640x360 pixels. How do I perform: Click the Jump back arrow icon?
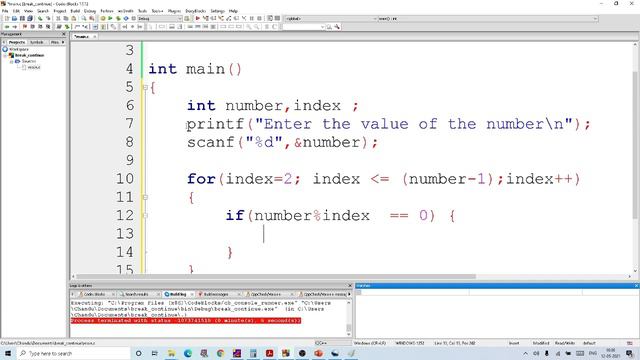(x=7, y=27)
